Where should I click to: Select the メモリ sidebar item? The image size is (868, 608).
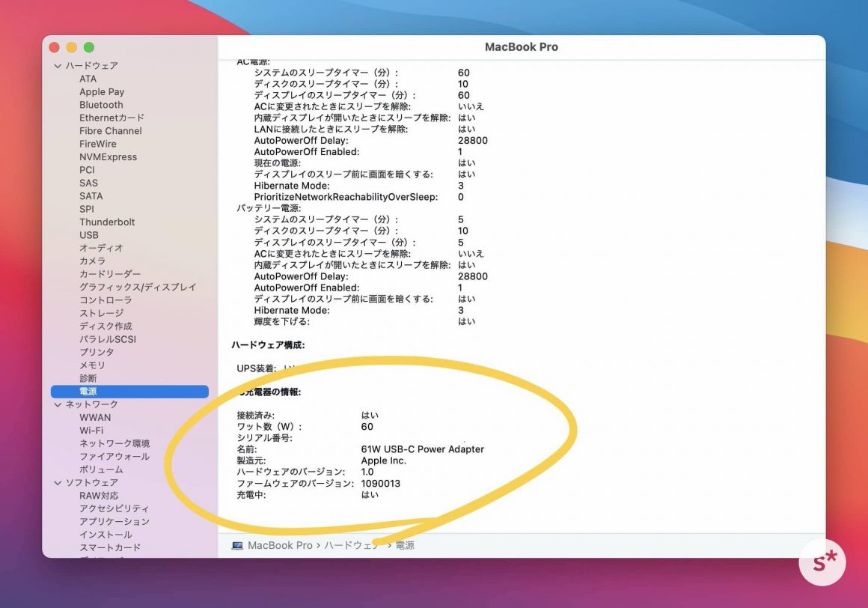click(93, 365)
